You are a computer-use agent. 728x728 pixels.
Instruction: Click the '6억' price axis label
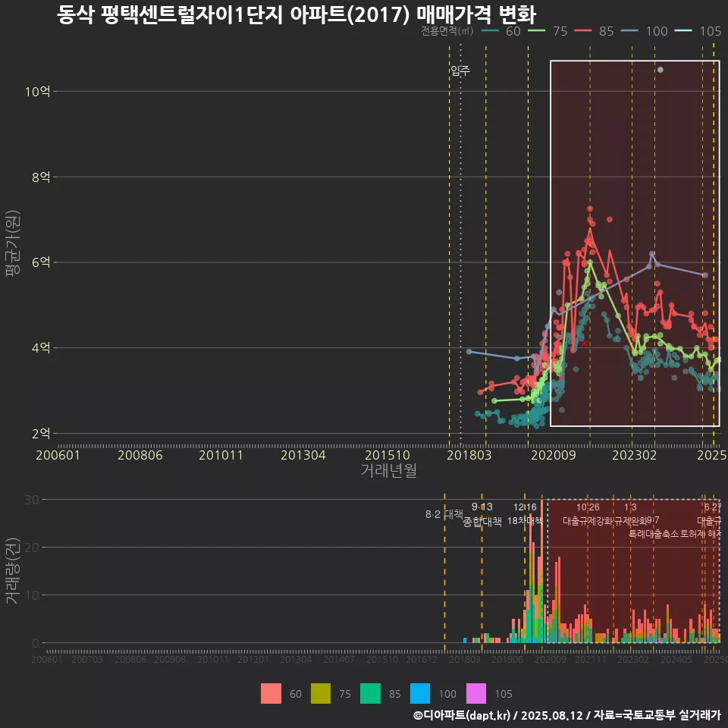pos(41,262)
